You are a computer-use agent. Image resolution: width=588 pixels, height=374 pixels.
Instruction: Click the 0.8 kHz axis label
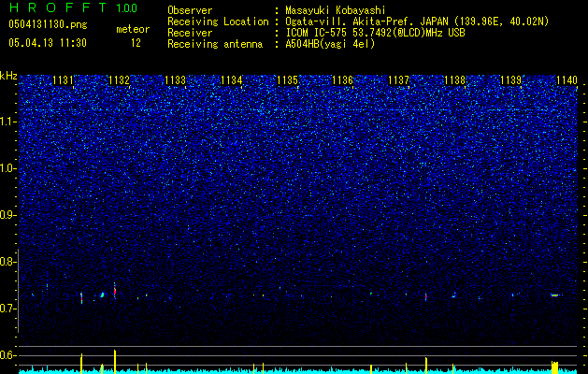point(8,262)
